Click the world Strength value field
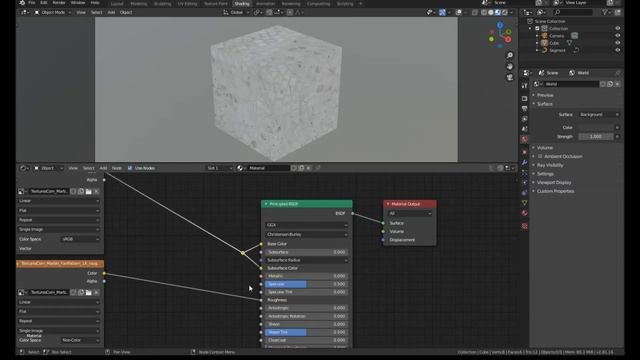 [x=596, y=137]
